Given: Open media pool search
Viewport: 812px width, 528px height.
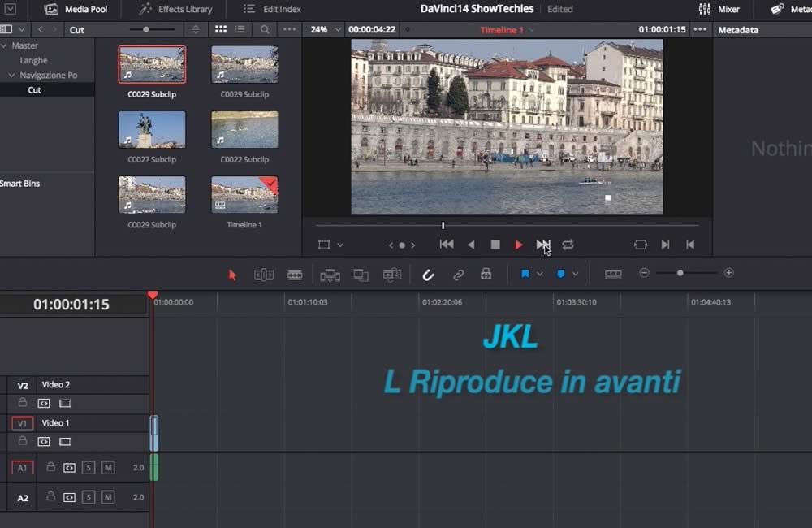Looking at the screenshot, I should click(x=265, y=29).
